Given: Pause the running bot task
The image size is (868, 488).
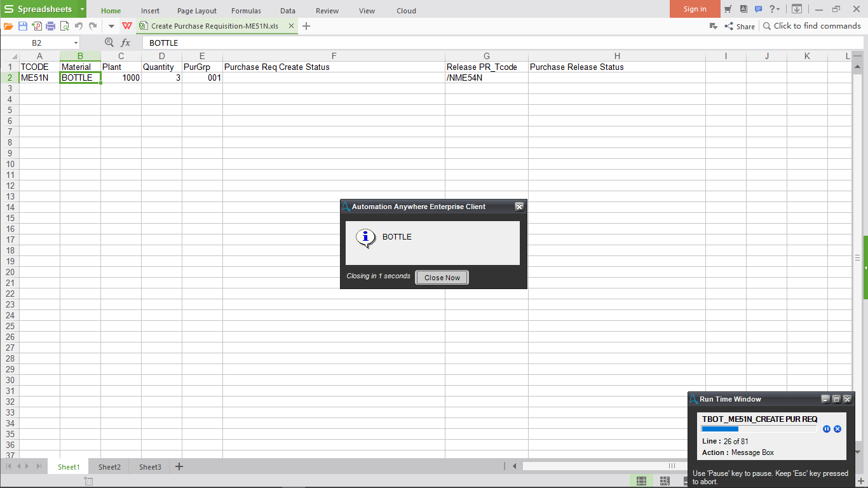Looking at the screenshot, I should (x=827, y=429).
